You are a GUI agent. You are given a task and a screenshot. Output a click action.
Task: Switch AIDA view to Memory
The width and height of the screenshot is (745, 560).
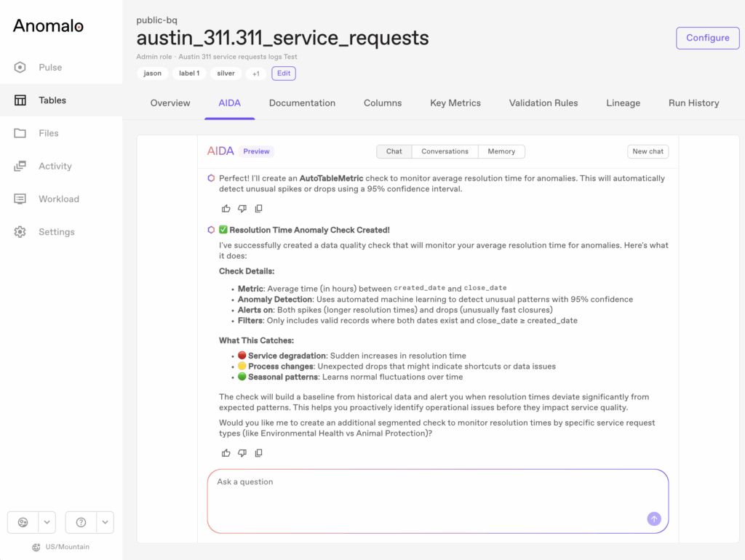coord(501,151)
